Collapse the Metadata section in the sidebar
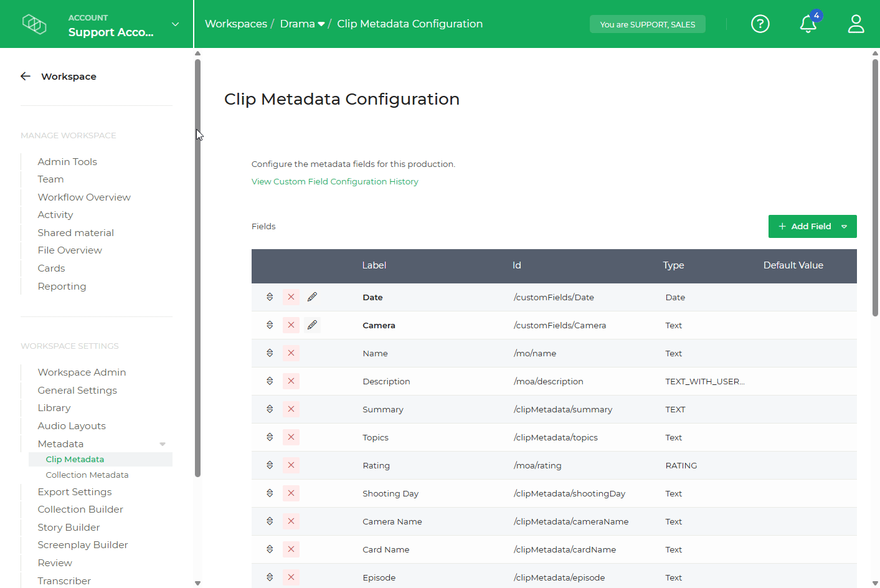 pyautogui.click(x=163, y=443)
